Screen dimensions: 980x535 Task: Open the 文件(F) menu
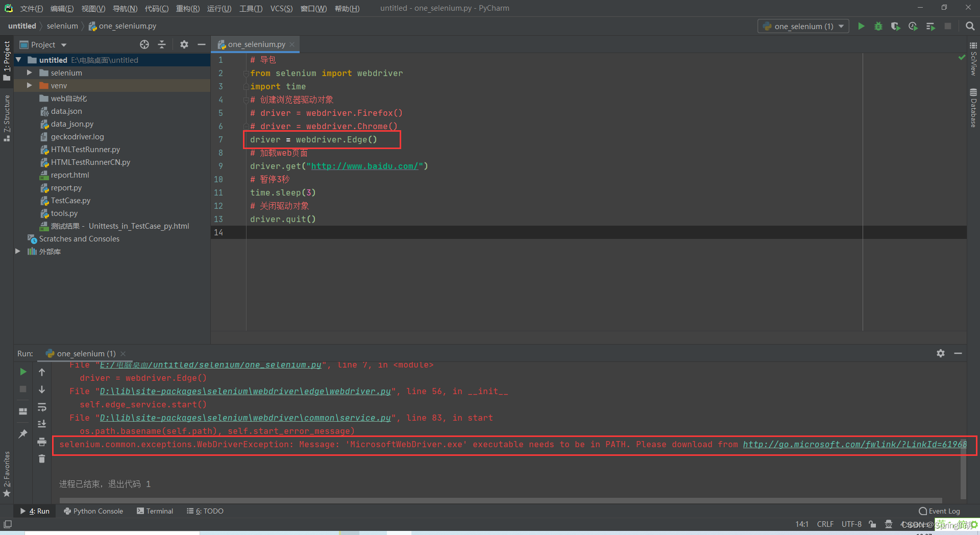[x=32, y=8]
